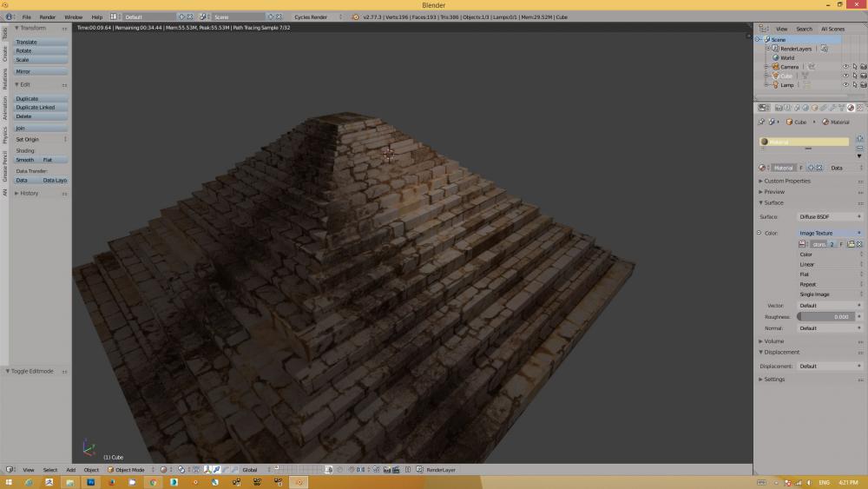This screenshot has width=868, height=489.
Task: Click the World icon in outliner
Action: click(775, 58)
